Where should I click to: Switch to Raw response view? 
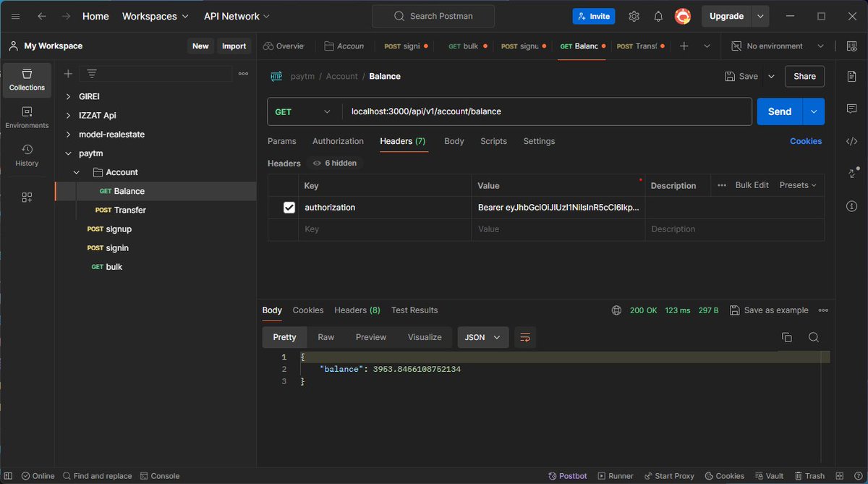(326, 337)
